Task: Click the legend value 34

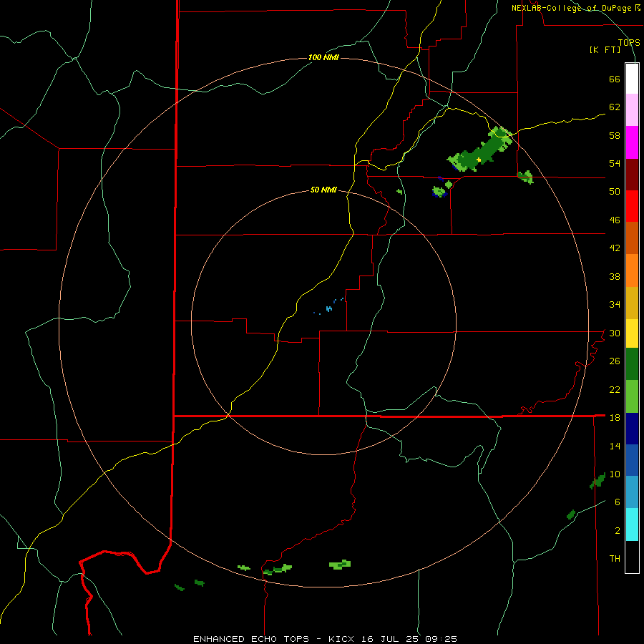Action: point(615,304)
